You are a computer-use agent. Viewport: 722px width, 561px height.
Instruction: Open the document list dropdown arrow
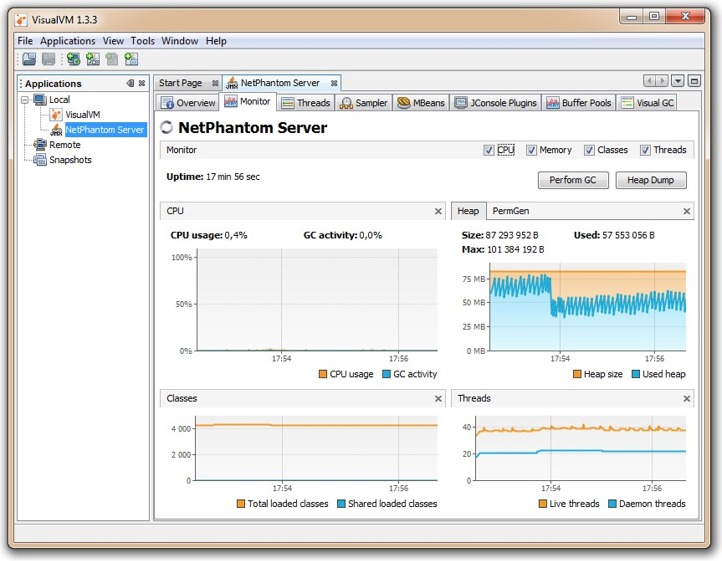coord(677,81)
